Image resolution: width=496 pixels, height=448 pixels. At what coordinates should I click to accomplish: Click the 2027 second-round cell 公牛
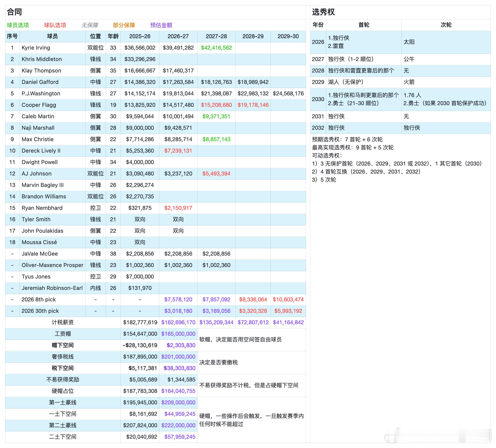click(409, 59)
